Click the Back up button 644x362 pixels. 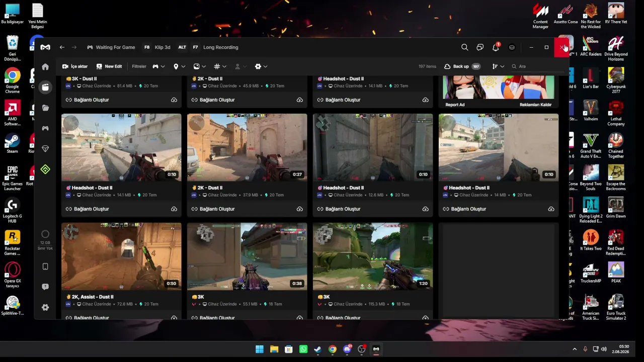point(462,66)
